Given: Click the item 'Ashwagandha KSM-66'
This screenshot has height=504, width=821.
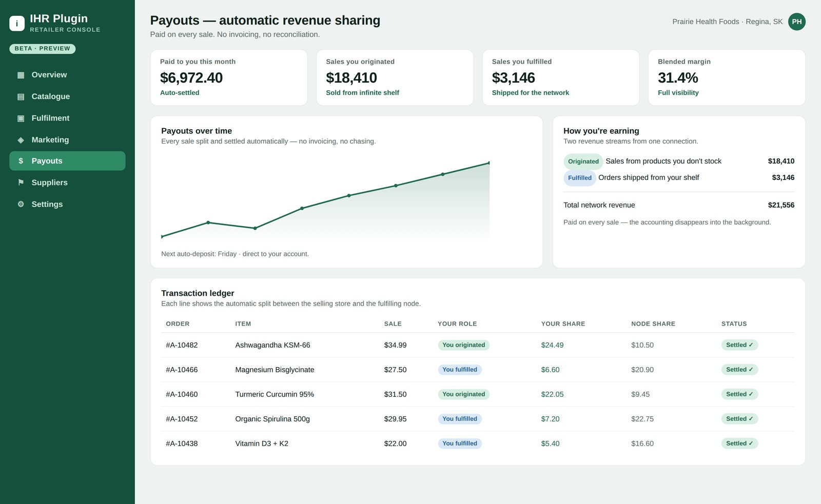Looking at the screenshot, I should point(272,345).
